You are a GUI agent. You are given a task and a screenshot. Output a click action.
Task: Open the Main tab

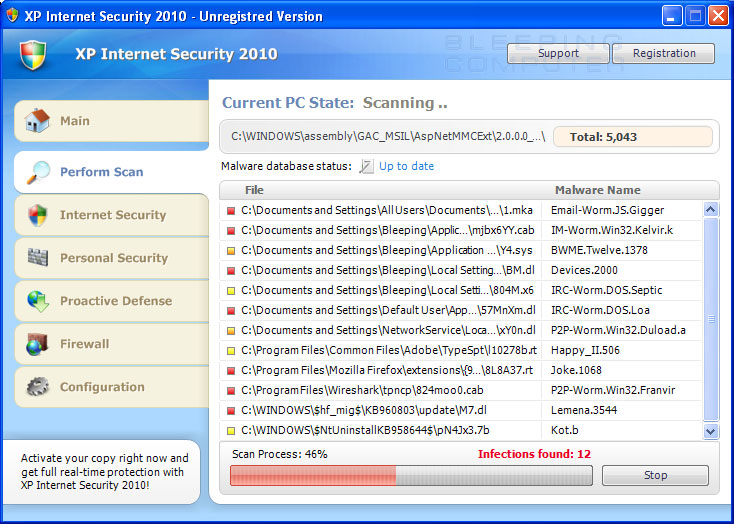111,121
